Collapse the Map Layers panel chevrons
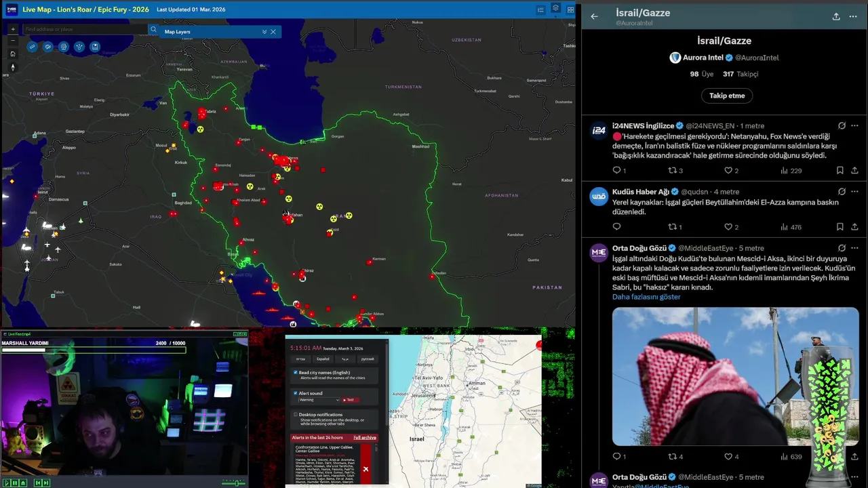This screenshot has height=488, width=868. [264, 32]
